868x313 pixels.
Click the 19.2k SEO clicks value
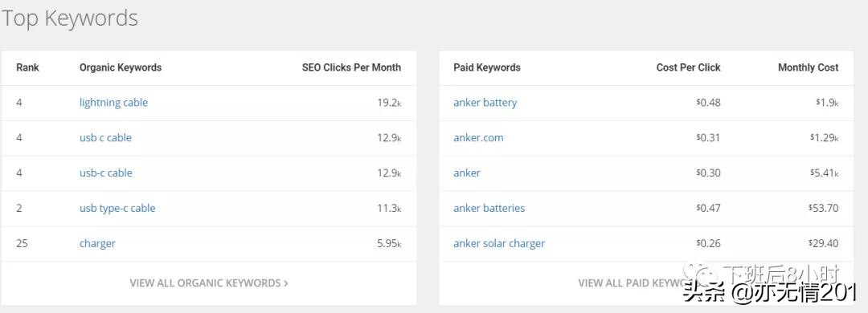pos(389,103)
